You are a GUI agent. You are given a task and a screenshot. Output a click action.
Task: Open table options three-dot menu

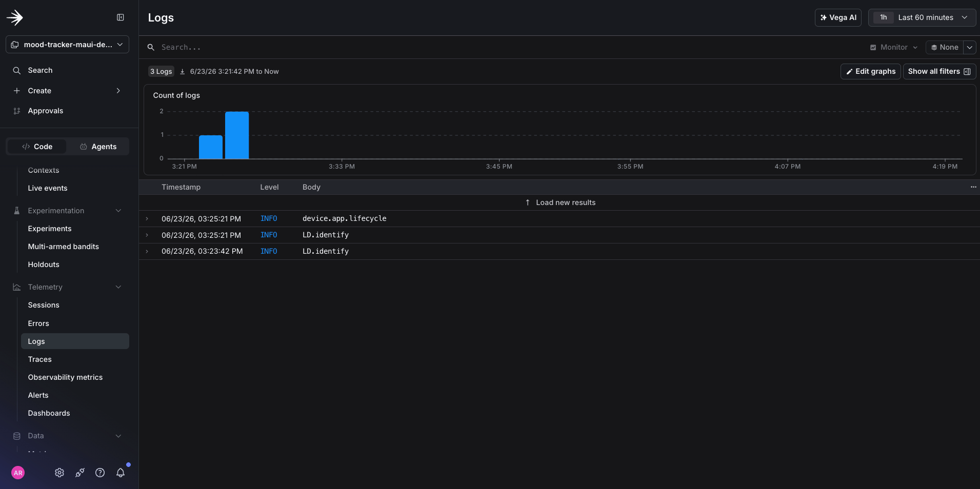tap(973, 187)
